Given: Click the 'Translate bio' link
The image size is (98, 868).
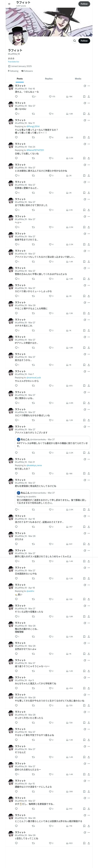Looking at the screenshot, I should pos(14,62).
